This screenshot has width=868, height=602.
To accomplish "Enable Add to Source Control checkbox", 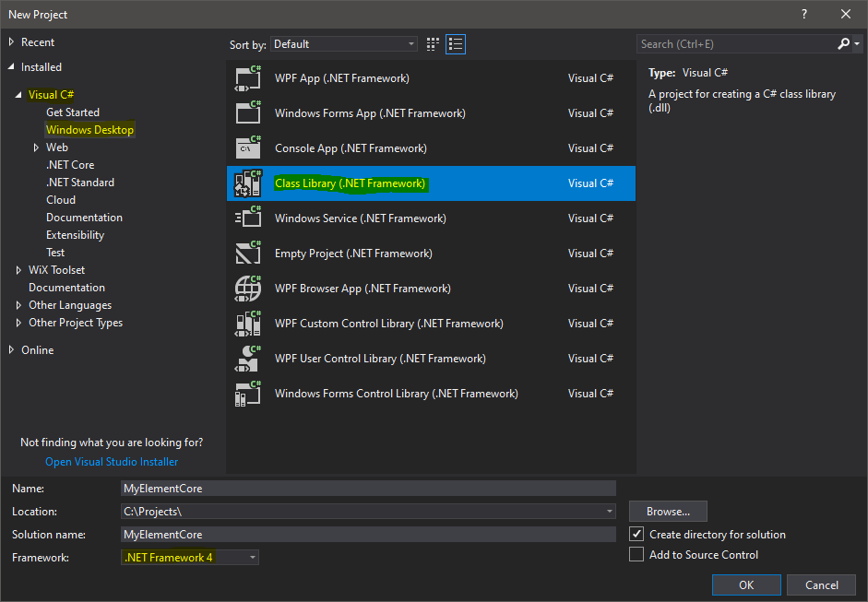I will pyautogui.click(x=636, y=554).
